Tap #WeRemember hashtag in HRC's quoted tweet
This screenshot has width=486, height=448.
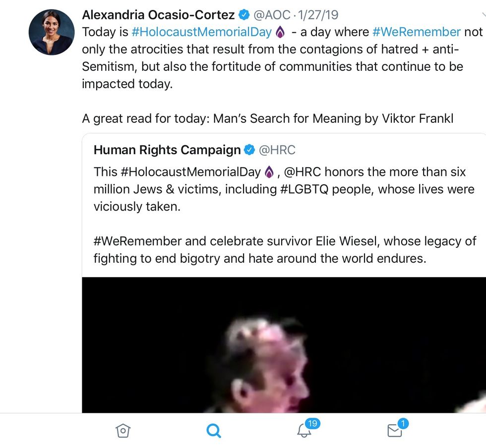coord(137,241)
